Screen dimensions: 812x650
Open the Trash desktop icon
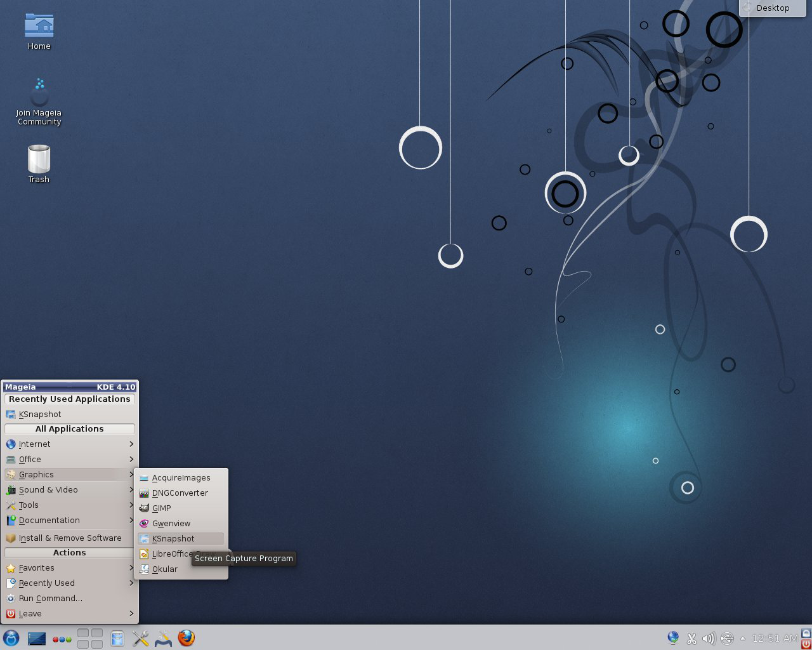pos(39,164)
